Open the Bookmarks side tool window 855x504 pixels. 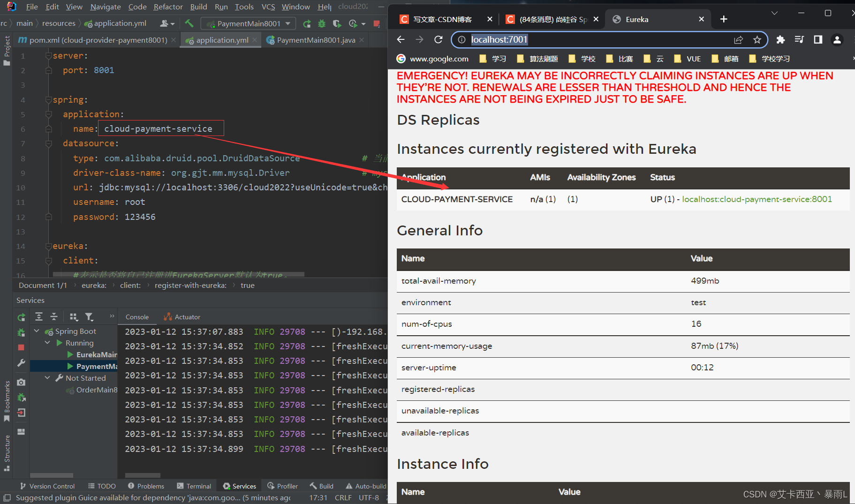7,401
